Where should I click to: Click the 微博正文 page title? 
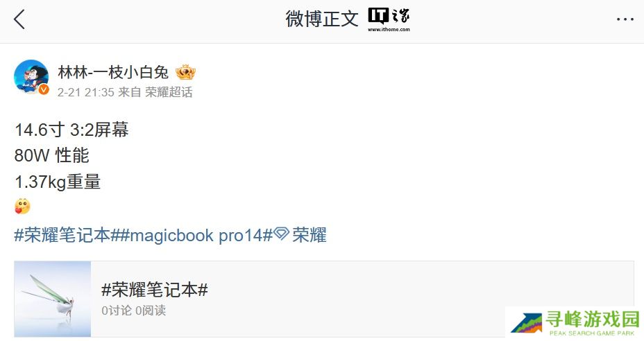[322, 19]
